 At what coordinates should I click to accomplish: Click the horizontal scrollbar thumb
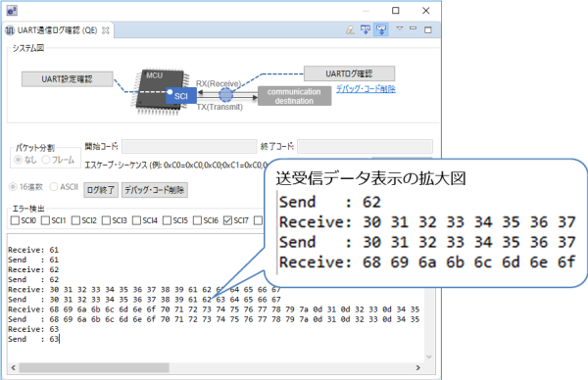coord(94,367)
